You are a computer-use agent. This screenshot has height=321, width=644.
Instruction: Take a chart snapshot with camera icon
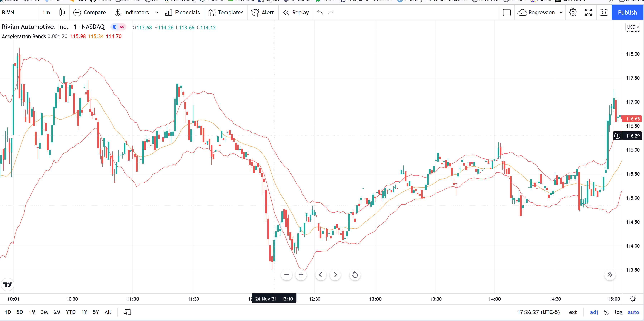pyautogui.click(x=604, y=12)
